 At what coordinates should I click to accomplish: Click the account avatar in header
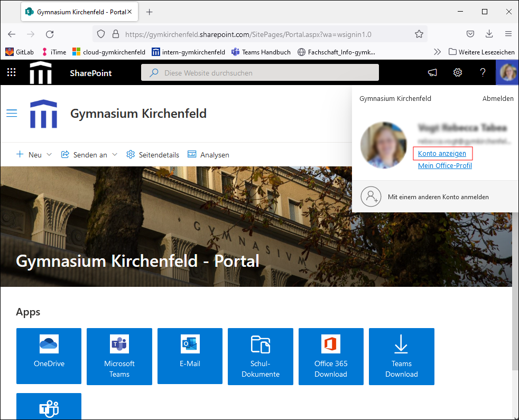(507, 72)
